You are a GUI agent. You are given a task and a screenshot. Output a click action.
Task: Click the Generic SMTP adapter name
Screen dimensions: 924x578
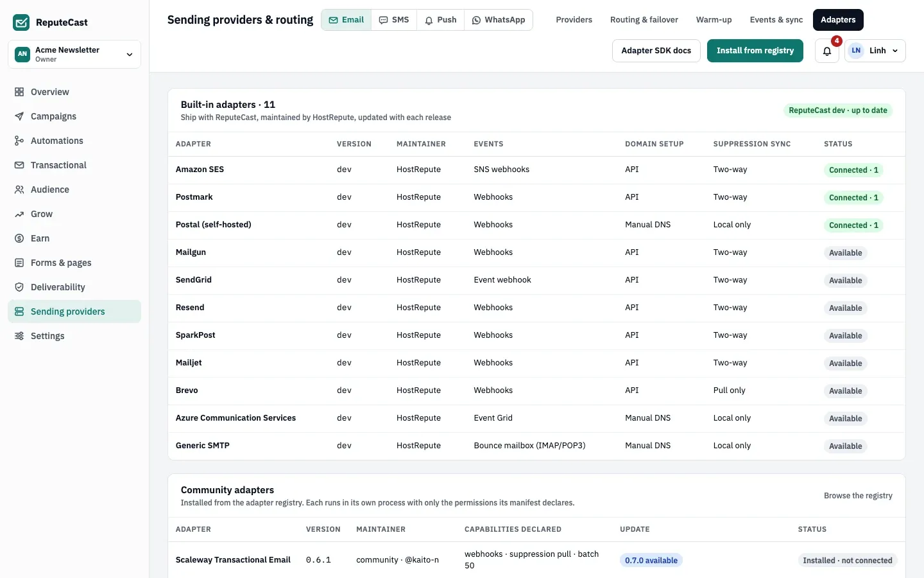pyautogui.click(x=203, y=446)
